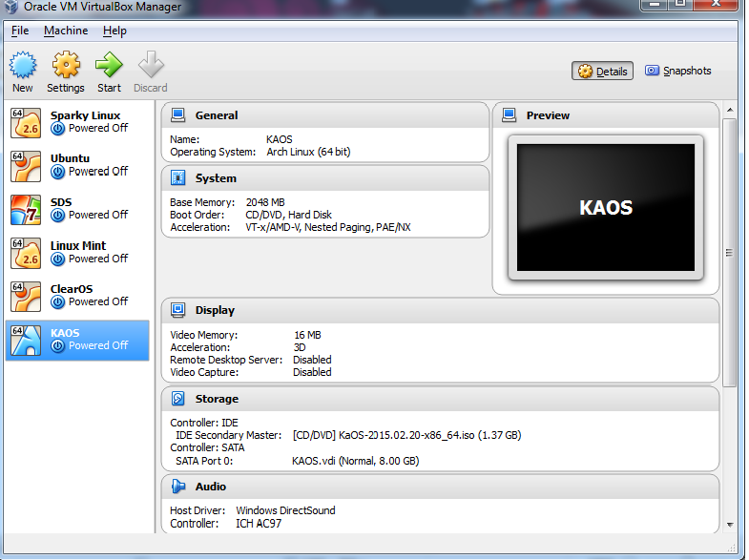Click scrollbar up arrow in details pane
Image resolution: width=749 pixels, height=560 pixels.
tap(729, 110)
